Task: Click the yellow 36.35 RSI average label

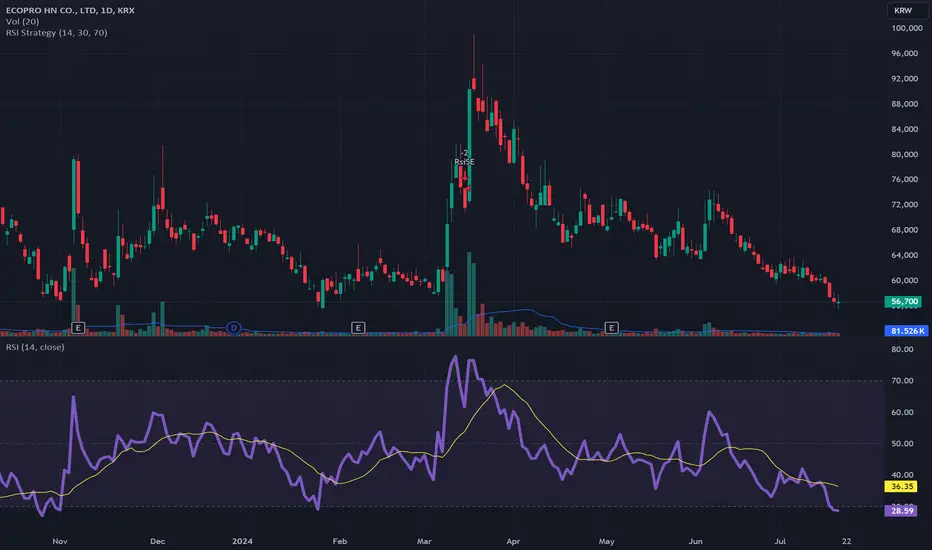Action: click(x=902, y=486)
